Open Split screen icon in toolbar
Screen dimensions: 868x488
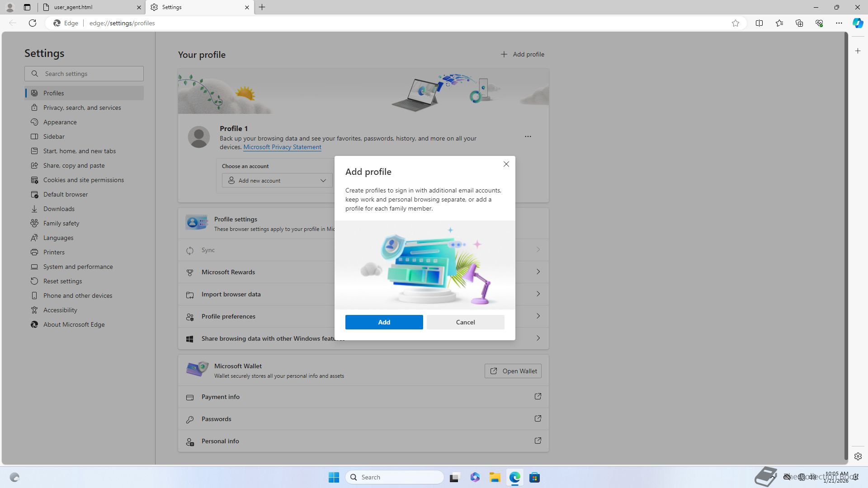[x=759, y=23]
